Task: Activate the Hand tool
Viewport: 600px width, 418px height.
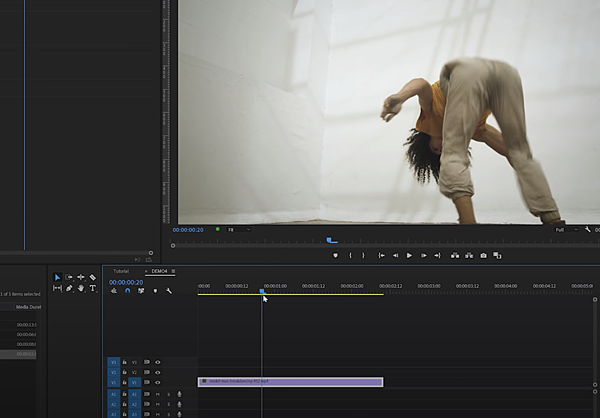Action: click(x=81, y=288)
